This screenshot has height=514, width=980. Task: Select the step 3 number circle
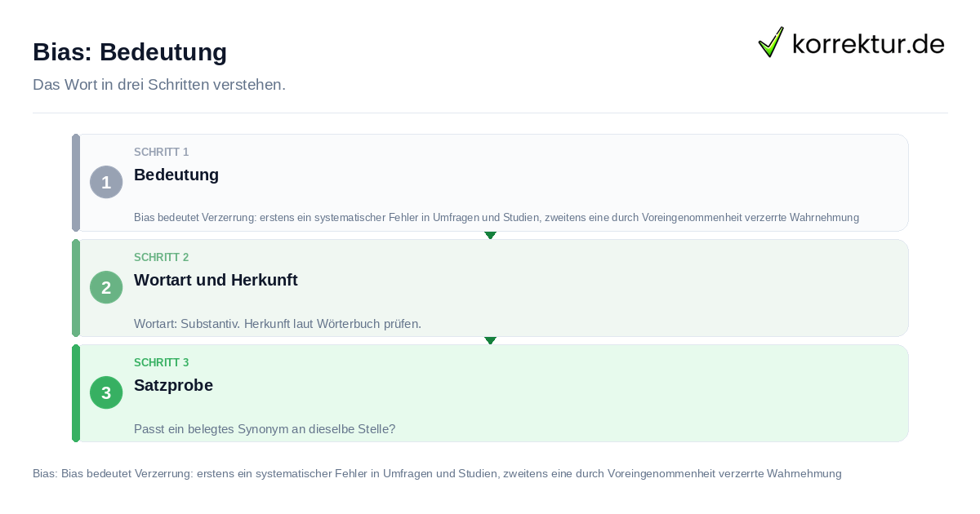click(106, 392)
